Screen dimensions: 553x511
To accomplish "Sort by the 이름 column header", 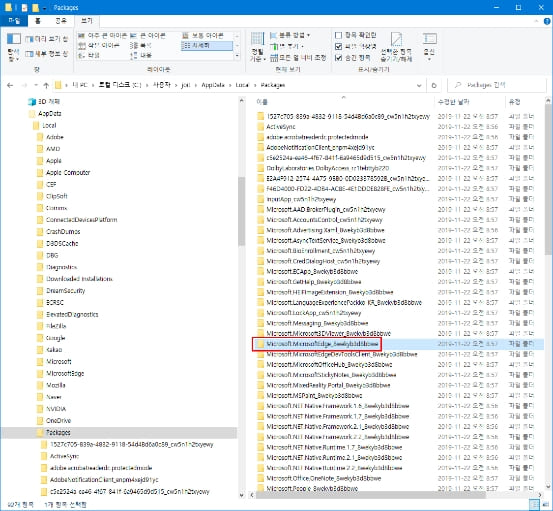I will coord(262,102).
